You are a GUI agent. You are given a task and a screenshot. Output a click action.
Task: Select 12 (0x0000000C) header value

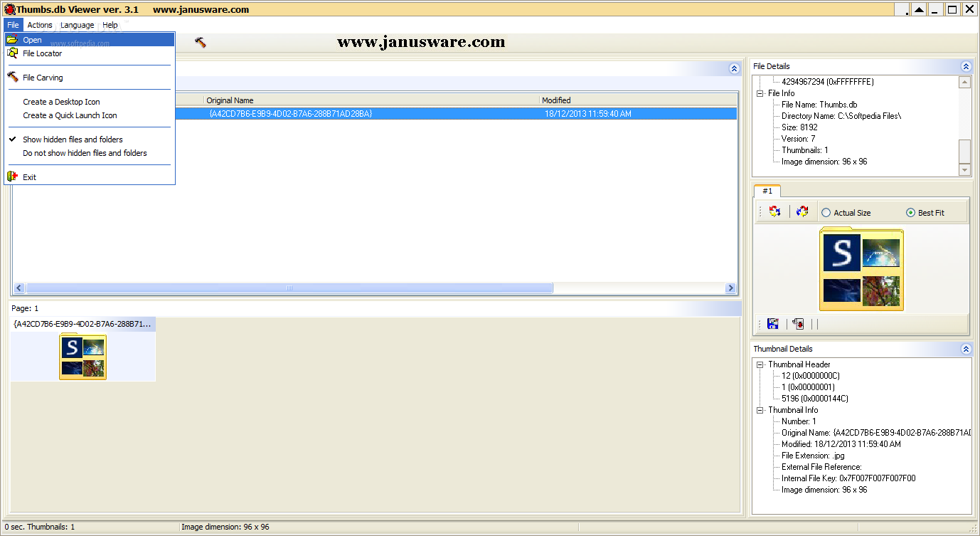[x=811, y=376]
